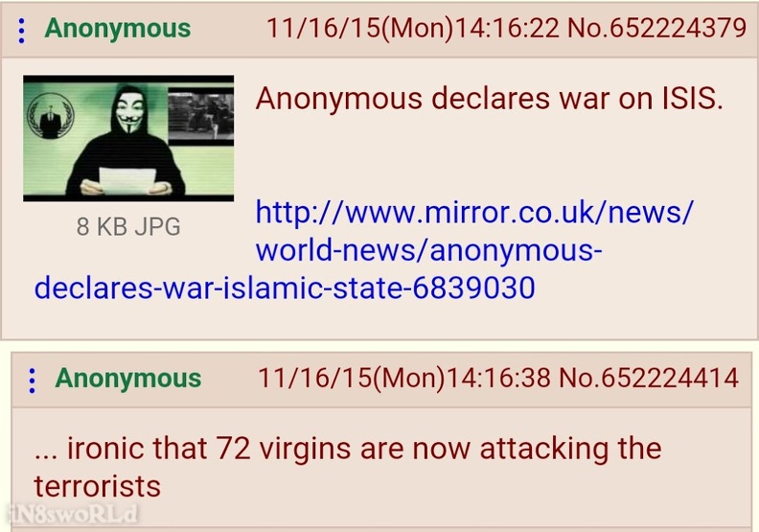This screenshot has width=759, height=532.
Task: Click the Anonymous name on the first post
Action: [118, 28]
